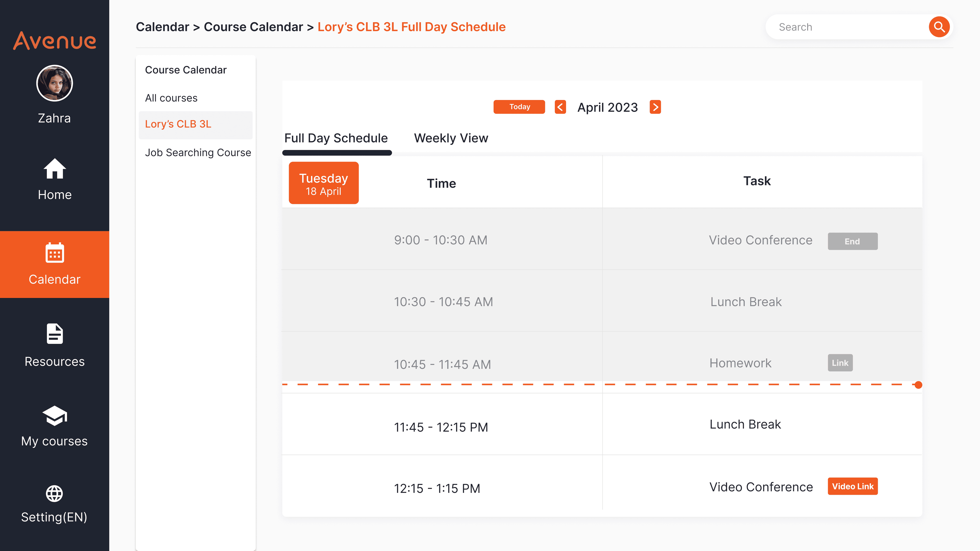Click the current time marker dot
Viewport: 980px width, 551px height.
pyautogui.click(x=918, y=385)
